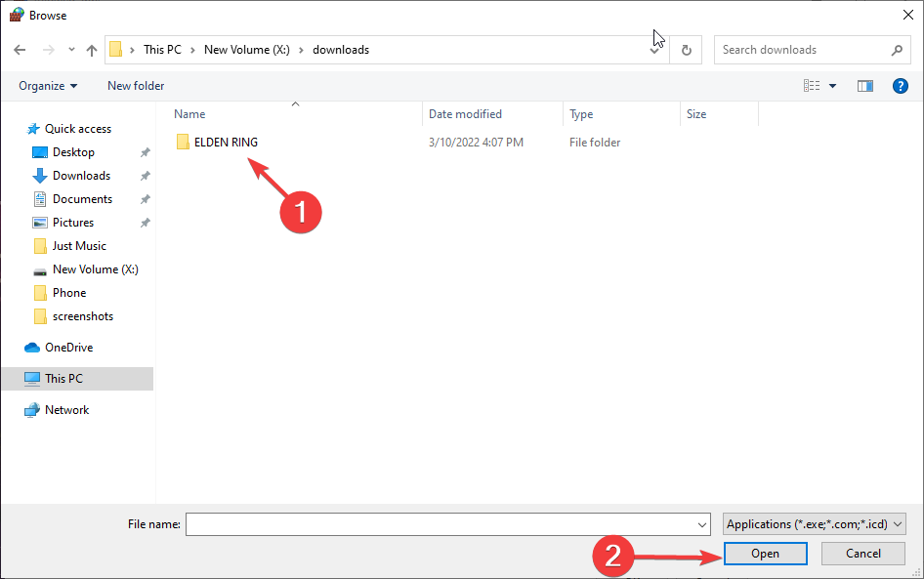Click the Desktop icon in sidebar

[39, 152]
